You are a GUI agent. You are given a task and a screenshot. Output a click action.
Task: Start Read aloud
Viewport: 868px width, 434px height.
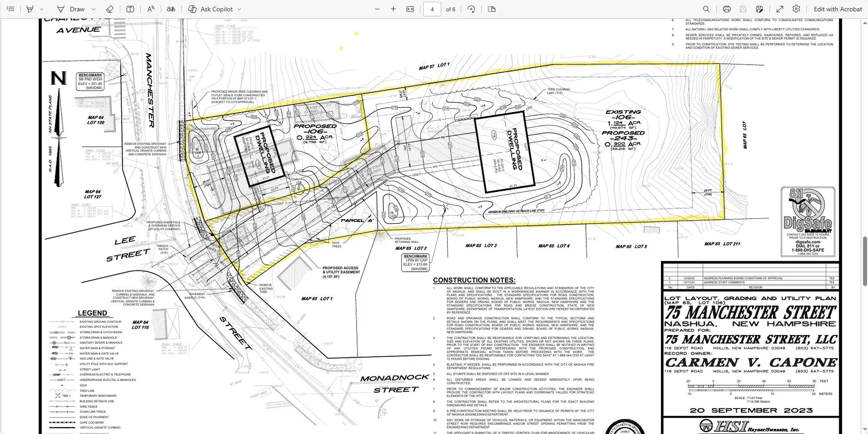pos(151,9)
